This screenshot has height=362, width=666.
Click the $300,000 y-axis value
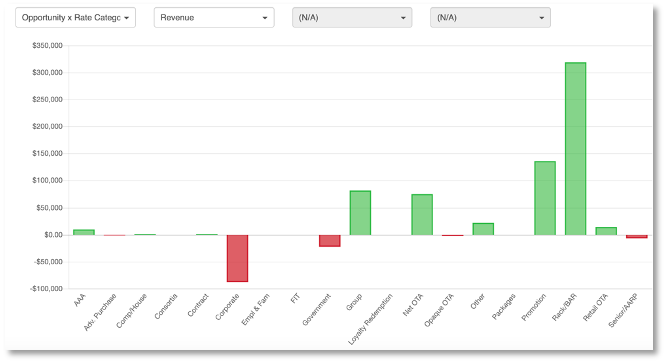pyautogui.click(x=48, y=73)
